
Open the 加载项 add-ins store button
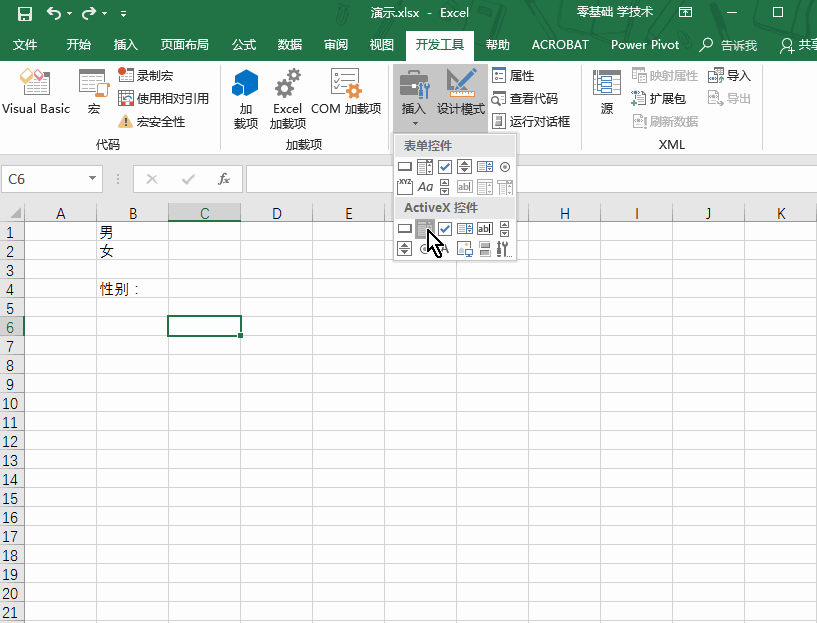pyautogui.click(x=245, y=99)
